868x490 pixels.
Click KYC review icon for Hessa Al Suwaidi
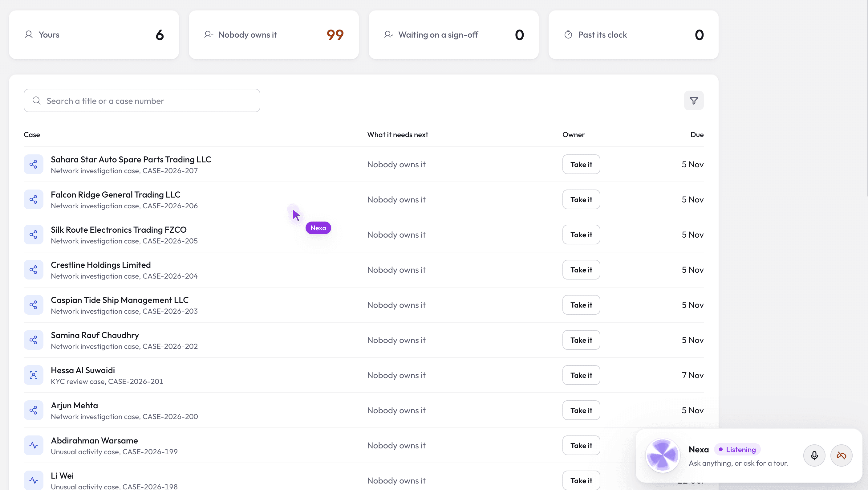point(33,375)
